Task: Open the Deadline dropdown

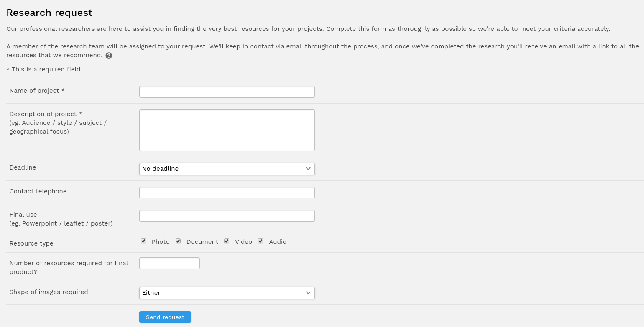Action: click(x=227, y=169)
